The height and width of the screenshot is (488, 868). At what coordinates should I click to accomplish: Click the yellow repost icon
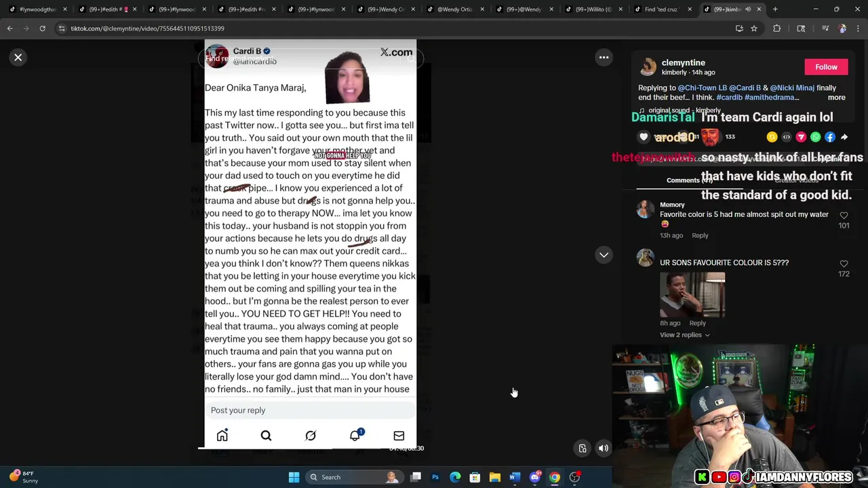772,137
